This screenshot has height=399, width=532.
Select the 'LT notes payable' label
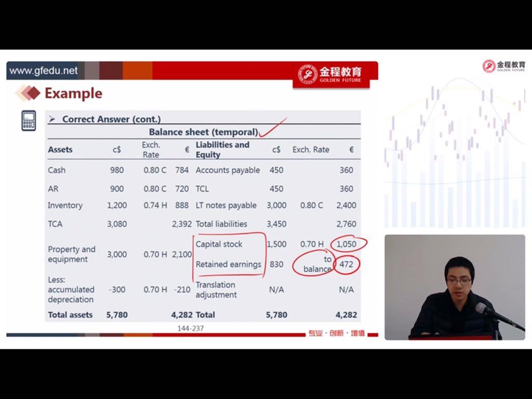pyautogui.click(x=226, y=205)
